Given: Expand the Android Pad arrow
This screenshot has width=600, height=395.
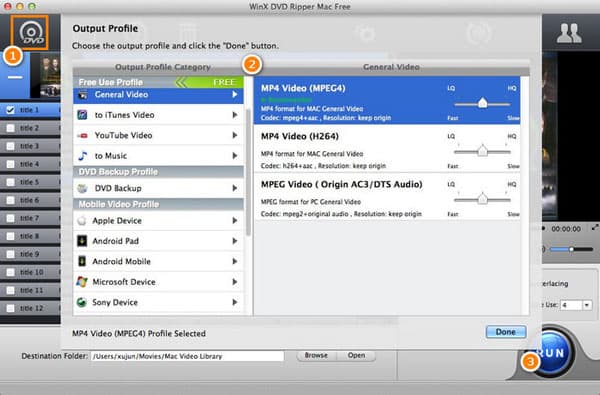Looking at the screenshot, I should point(235,241).
